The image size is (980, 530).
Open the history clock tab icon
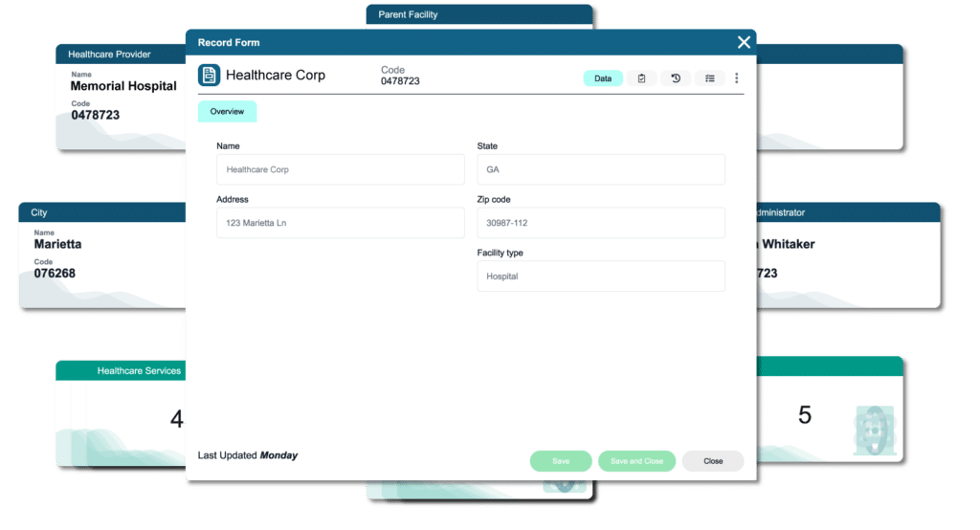click(x=676, y=78)
